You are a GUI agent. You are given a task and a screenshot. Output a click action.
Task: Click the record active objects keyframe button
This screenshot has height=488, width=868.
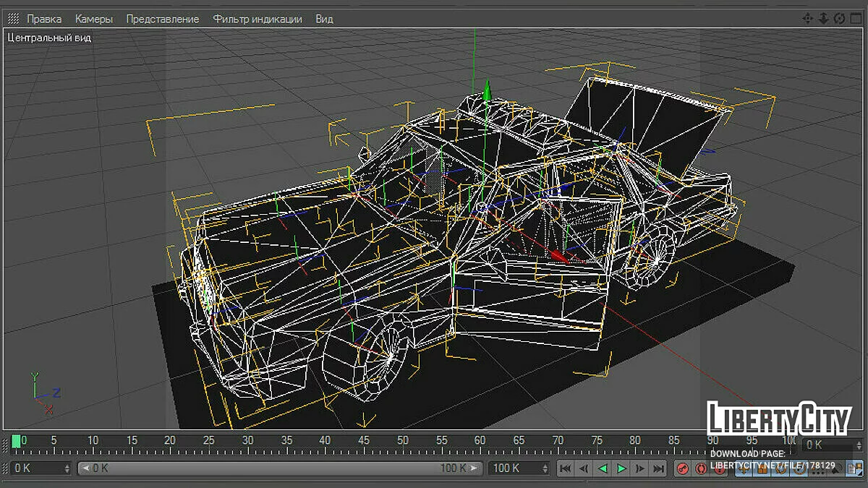click(x=682, y=468)
